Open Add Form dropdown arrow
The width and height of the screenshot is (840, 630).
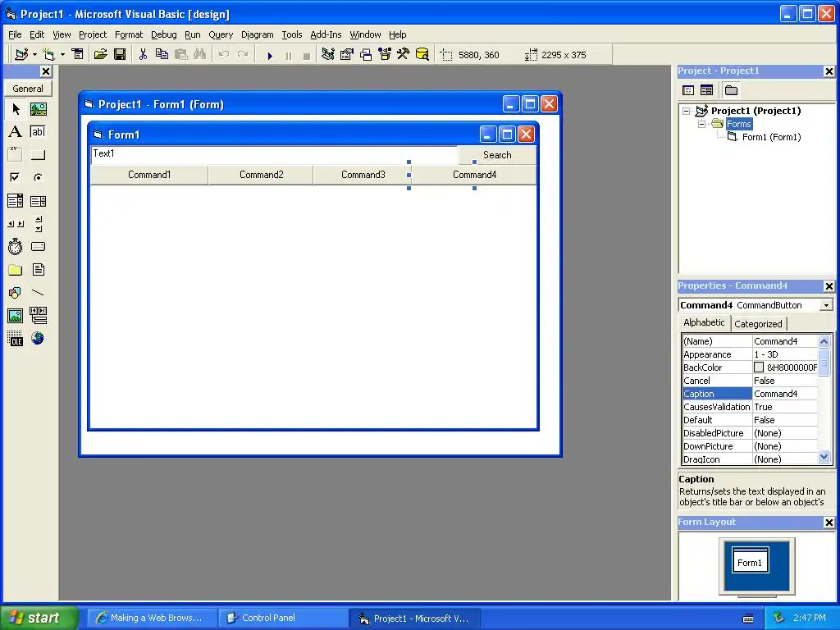[62, 55]
